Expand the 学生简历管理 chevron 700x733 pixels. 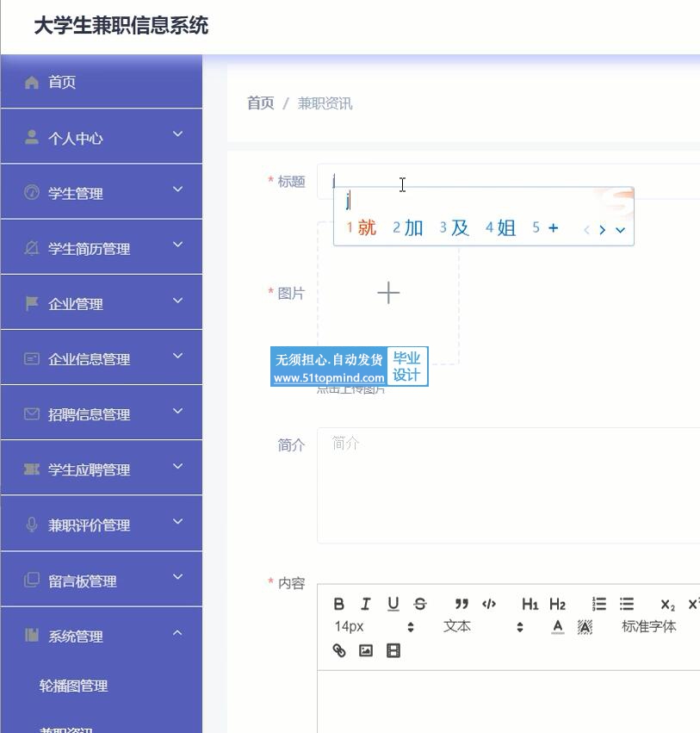point(177,245)
